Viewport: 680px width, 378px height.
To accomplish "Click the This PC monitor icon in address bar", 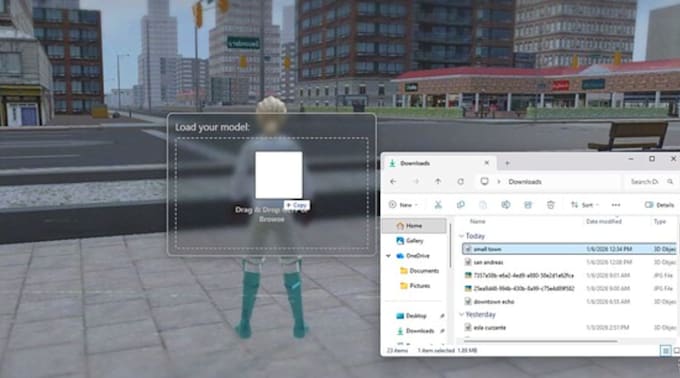I will [x=484, y=181].
